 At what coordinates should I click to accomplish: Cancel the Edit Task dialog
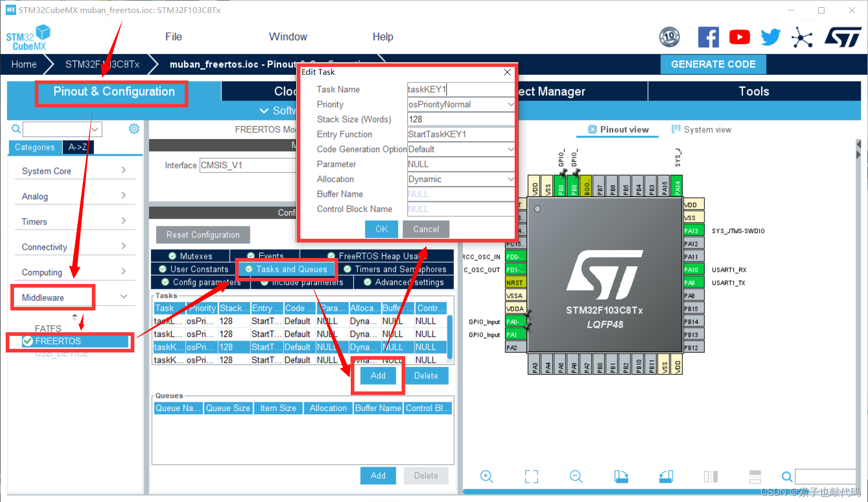[x=426, y=229]
